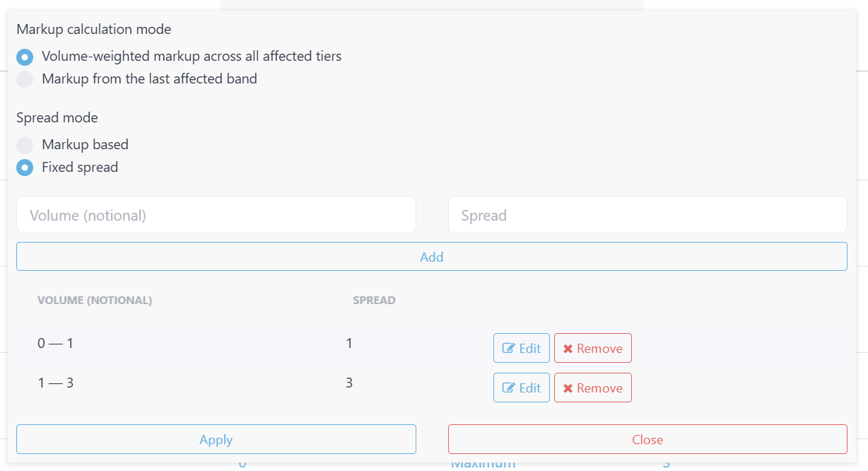Click the Markup calculation mode heading
868x471 pixels.
(94, 30)
